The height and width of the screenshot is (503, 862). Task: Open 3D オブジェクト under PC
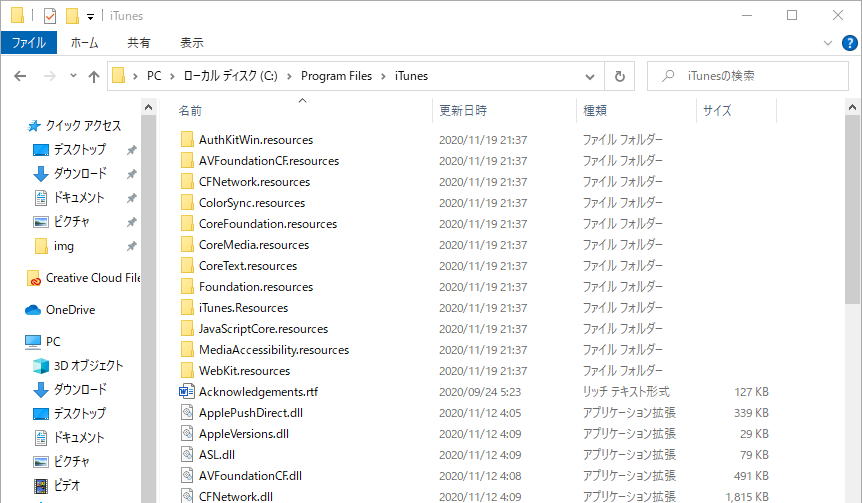pyautogui.click(x=88, y=366)
